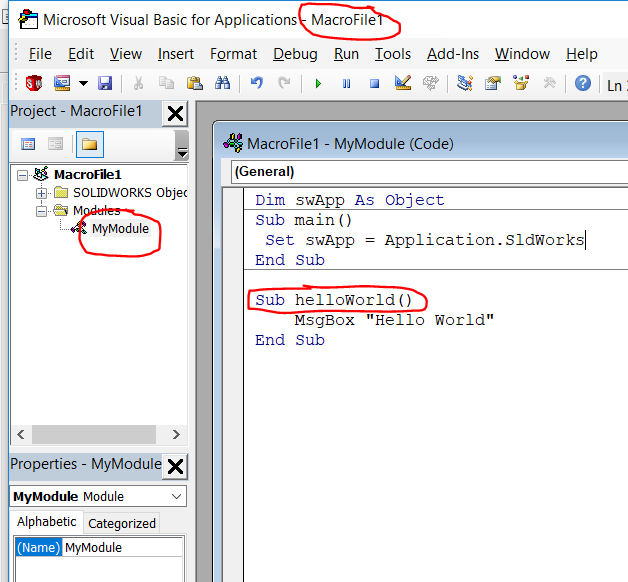Close the Properties - MyModule pane
This screenshot has width=628, height=582.
pyautogui.click(x=175, y=467)
